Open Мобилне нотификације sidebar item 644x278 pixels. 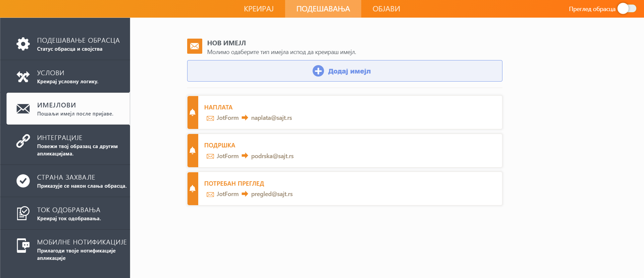[65, 249]
